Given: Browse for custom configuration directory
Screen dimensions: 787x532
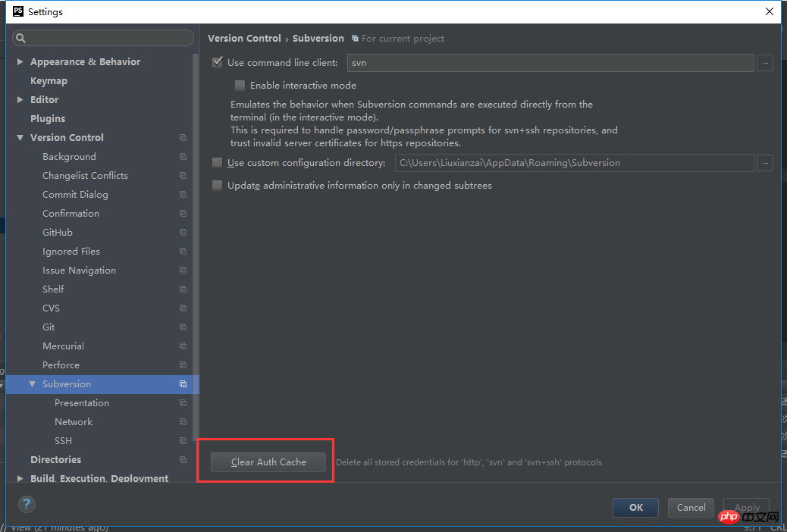Looking at the screenshot, I should tap(764, 163).
